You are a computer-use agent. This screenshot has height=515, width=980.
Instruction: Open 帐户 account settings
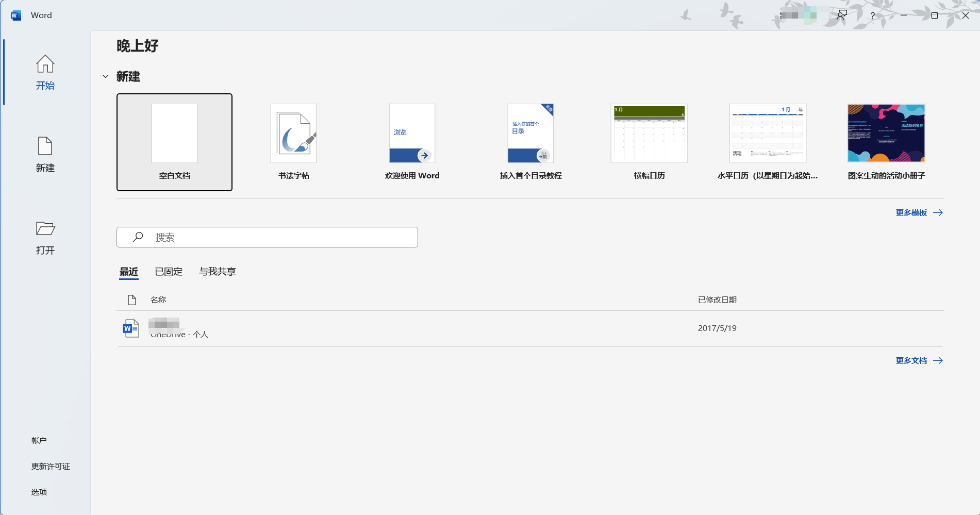[x=39, y=440]
